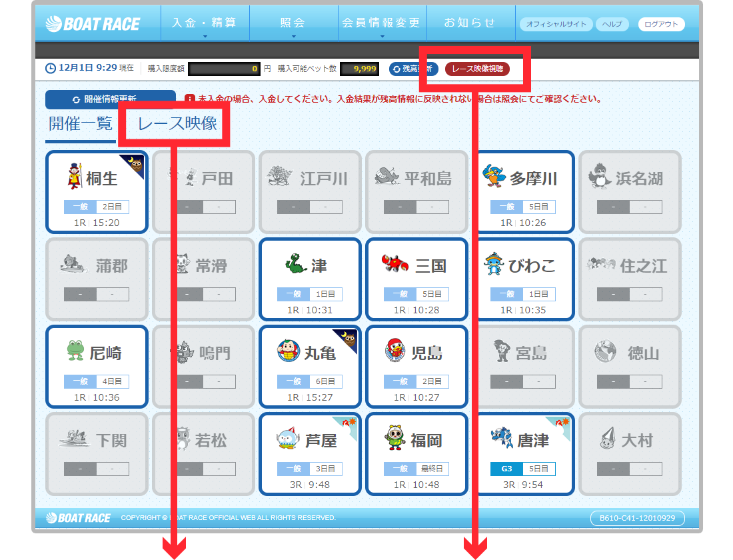Screen dimensions: 733x560
Task: Expand the 会員情報変更 menu
Action: point(381,23)
